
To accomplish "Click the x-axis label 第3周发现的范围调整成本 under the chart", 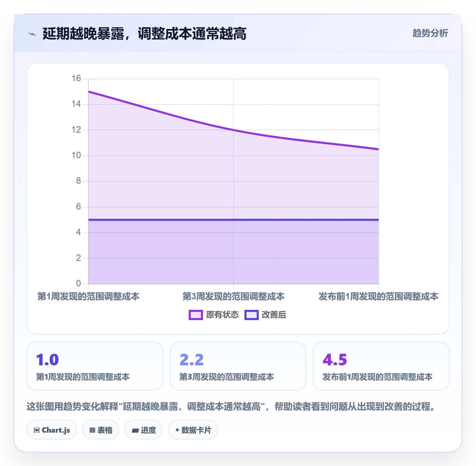I will pos(234,297).
